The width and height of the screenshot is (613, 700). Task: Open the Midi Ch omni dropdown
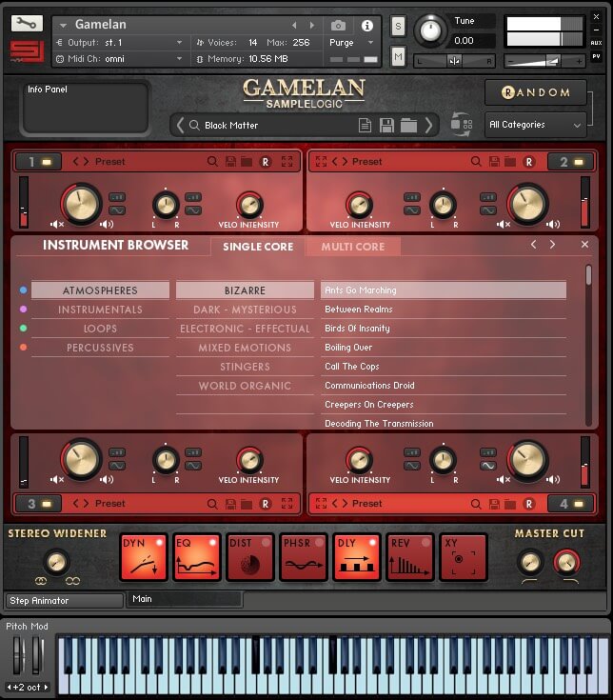coord(120,58)
